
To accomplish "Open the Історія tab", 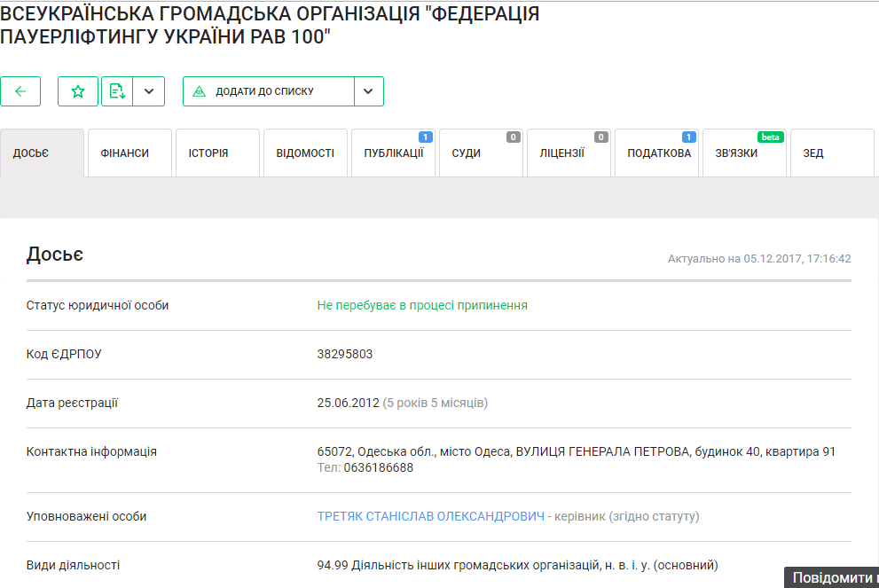I will tap(217, 153).
